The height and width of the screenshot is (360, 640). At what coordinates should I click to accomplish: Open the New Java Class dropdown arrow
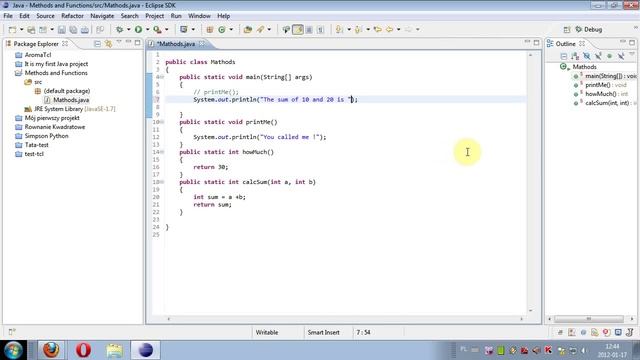(x=231, y=29)
